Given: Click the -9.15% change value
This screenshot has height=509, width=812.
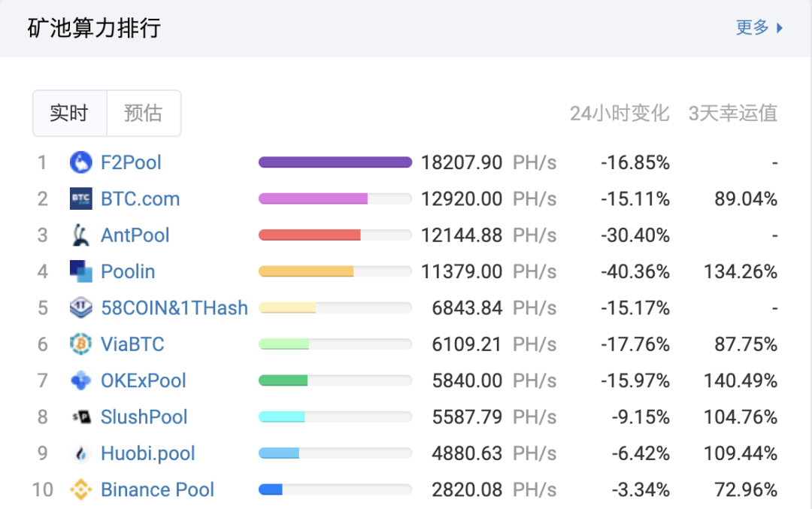Looking at the screenshot, I should (641, 417).
